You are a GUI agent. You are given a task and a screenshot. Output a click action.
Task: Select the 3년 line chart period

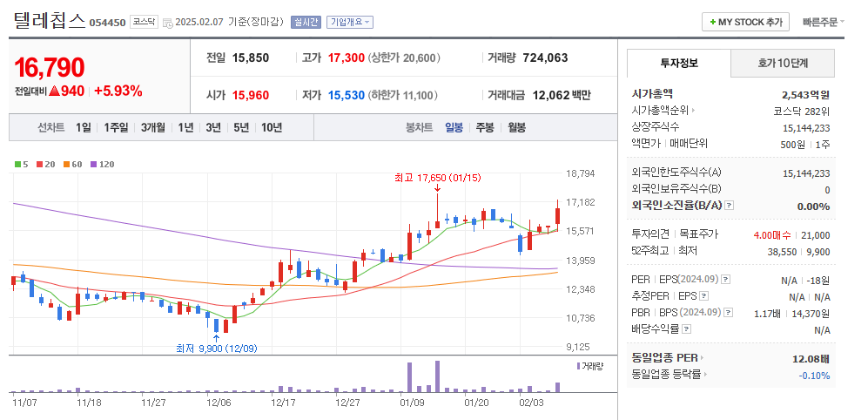click(x=213, y=127)
